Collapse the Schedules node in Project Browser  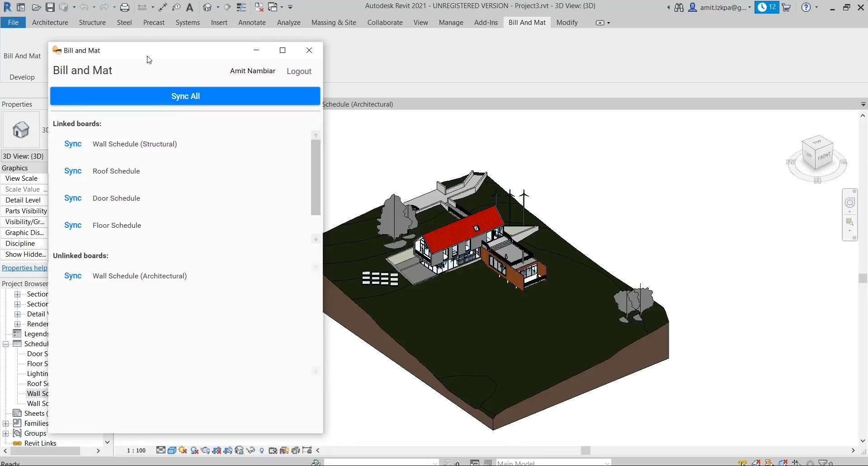[6, 344]
